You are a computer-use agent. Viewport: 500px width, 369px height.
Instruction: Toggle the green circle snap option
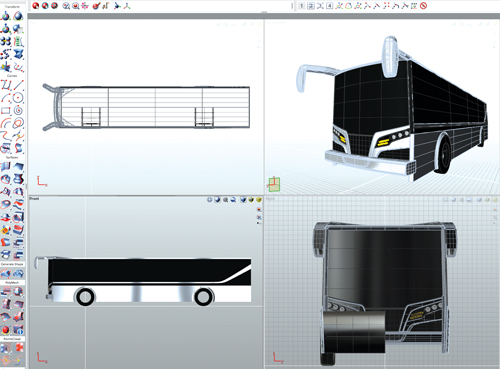point(348,6)
